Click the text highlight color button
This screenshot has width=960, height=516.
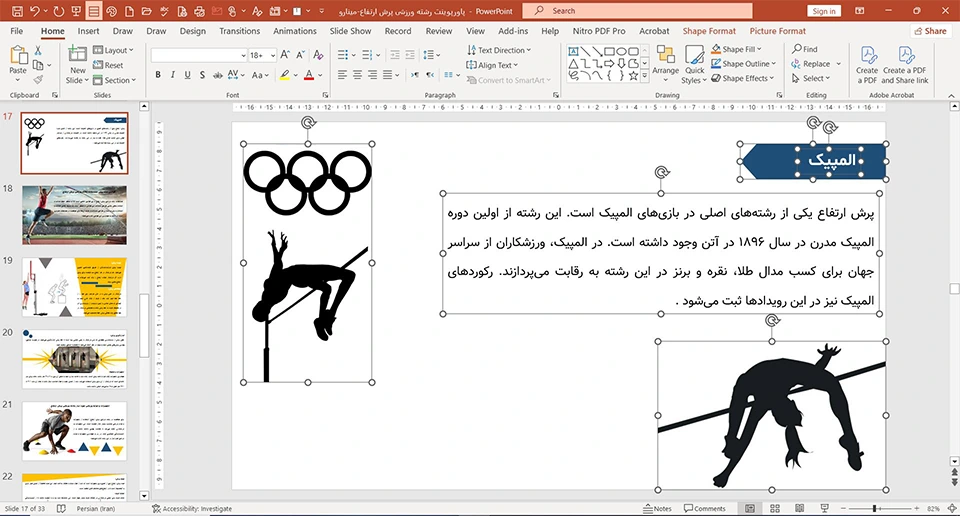[x=284, y=75]
